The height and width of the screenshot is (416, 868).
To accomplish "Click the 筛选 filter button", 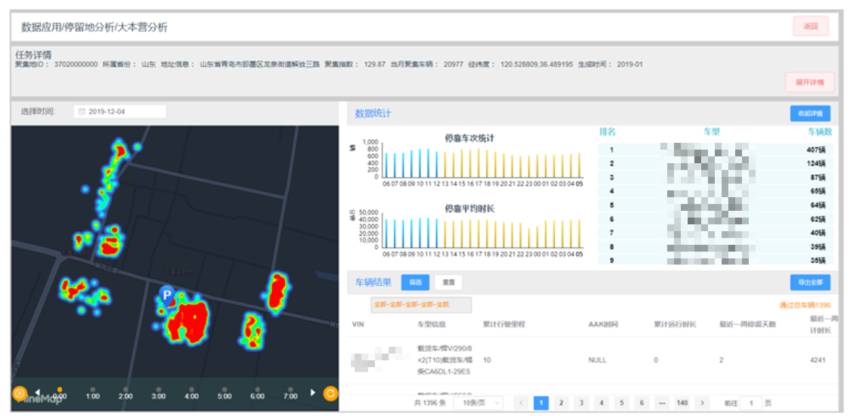I will click(x=415, y=282).
